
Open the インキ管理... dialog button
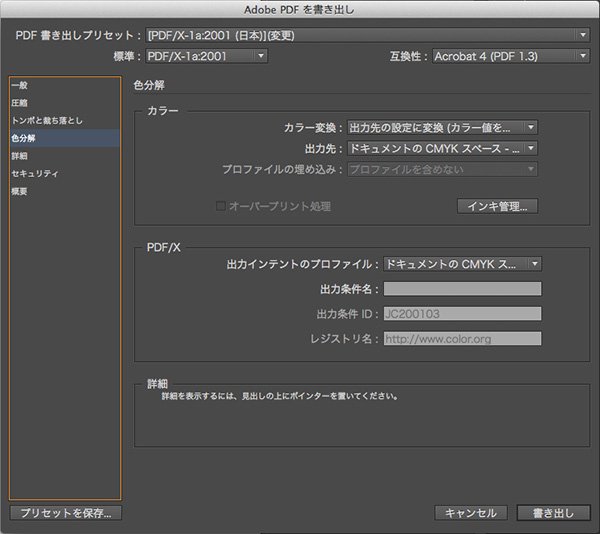(497, 207)
